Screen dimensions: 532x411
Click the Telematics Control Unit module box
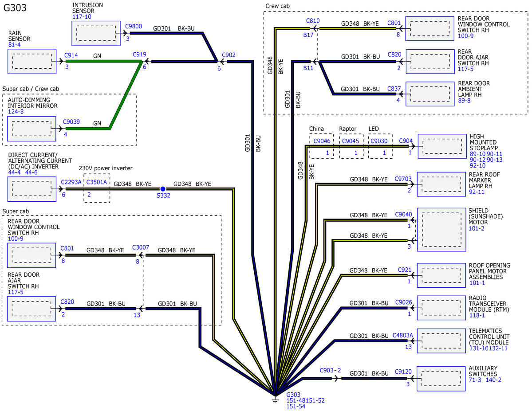441,341
